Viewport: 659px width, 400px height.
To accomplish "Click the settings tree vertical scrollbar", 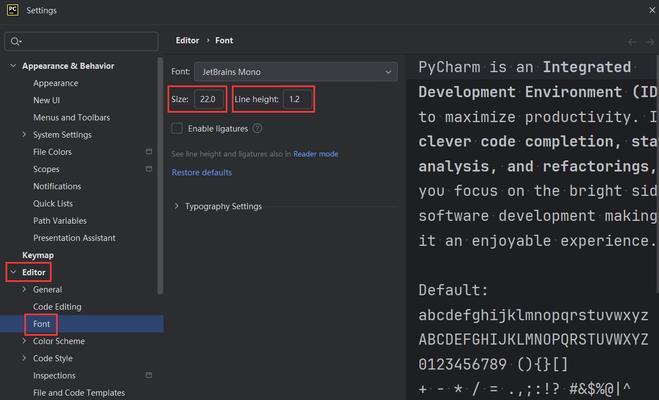I will pos(160,176).
